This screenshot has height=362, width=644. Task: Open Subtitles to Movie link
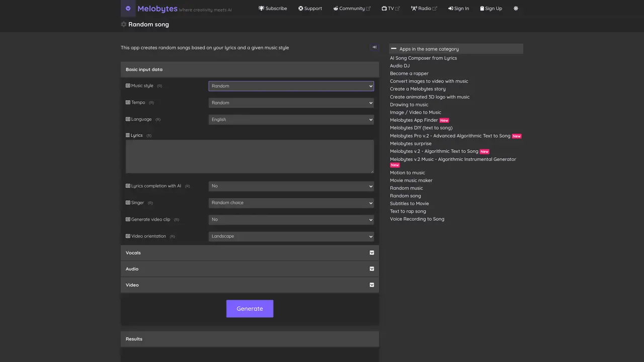pos(410,204)
